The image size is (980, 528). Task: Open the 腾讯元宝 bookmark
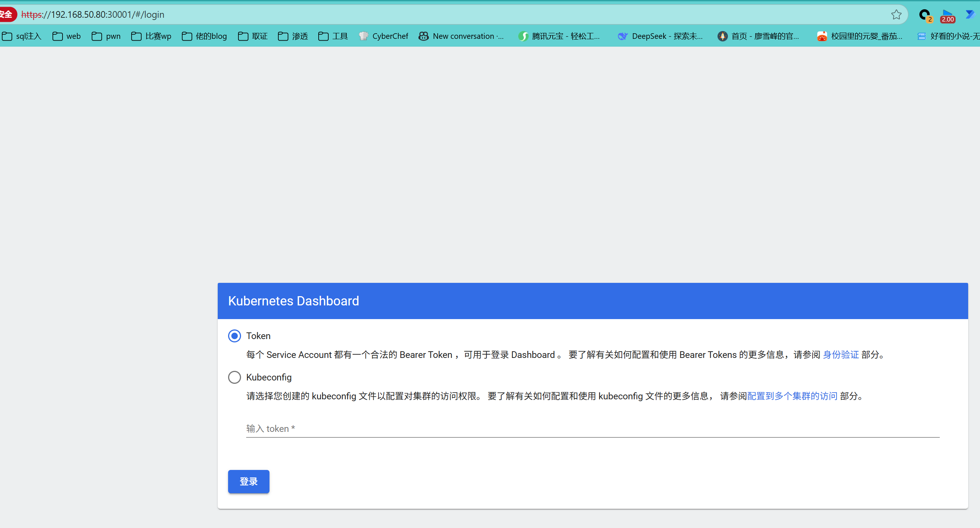559,36
